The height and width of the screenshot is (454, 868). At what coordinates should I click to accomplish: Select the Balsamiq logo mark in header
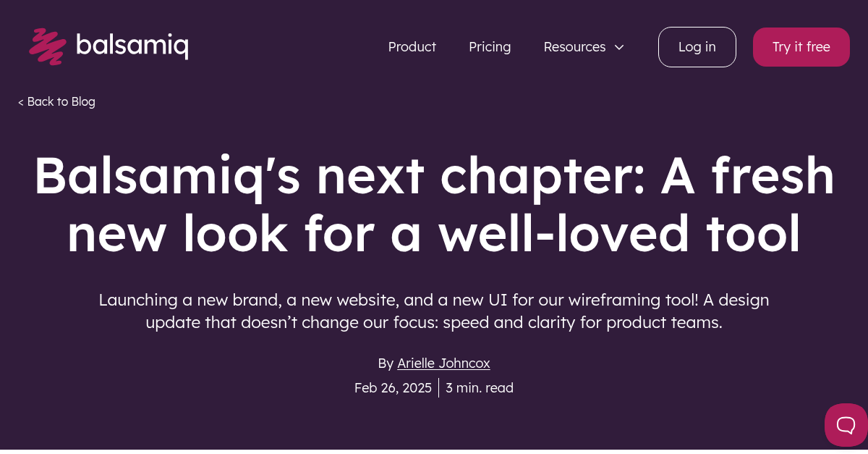point(46,46)
